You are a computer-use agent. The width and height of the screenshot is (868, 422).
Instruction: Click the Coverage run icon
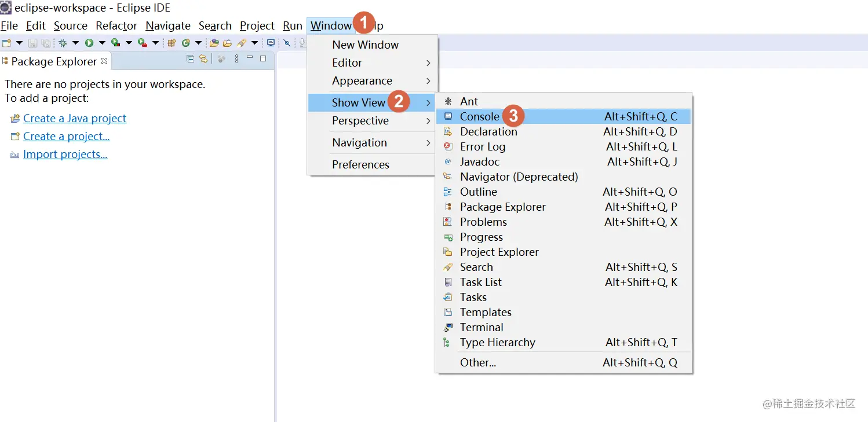point(115,43)
